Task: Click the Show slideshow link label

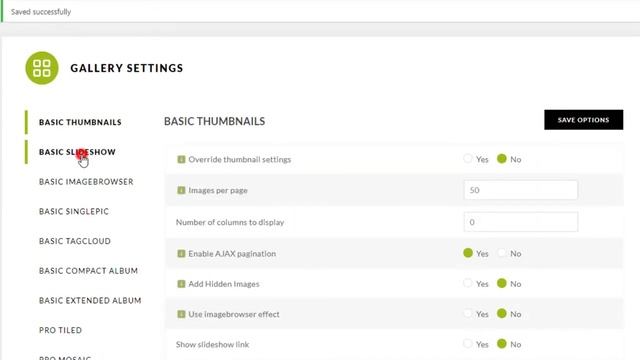Action: pos(212,344)
